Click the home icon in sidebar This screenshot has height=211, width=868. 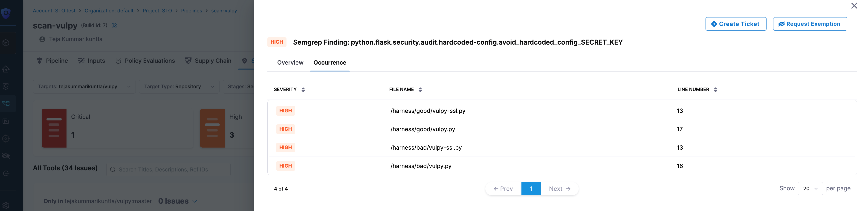tap(6, 69)
